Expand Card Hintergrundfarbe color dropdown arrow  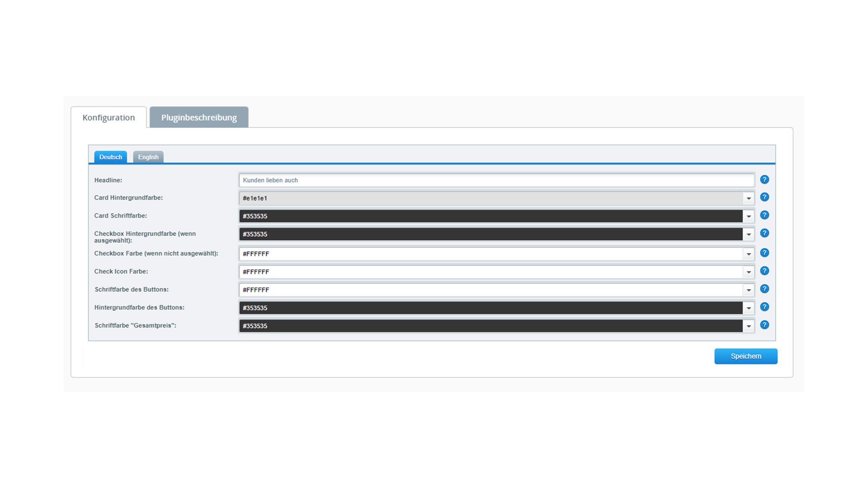click(x=749, y=198)
